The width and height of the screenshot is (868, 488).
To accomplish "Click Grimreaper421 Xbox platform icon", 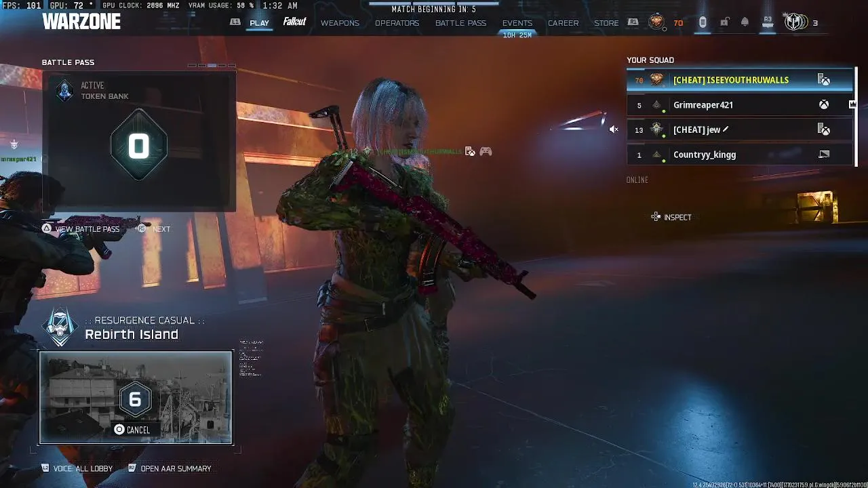I will 824,105.
